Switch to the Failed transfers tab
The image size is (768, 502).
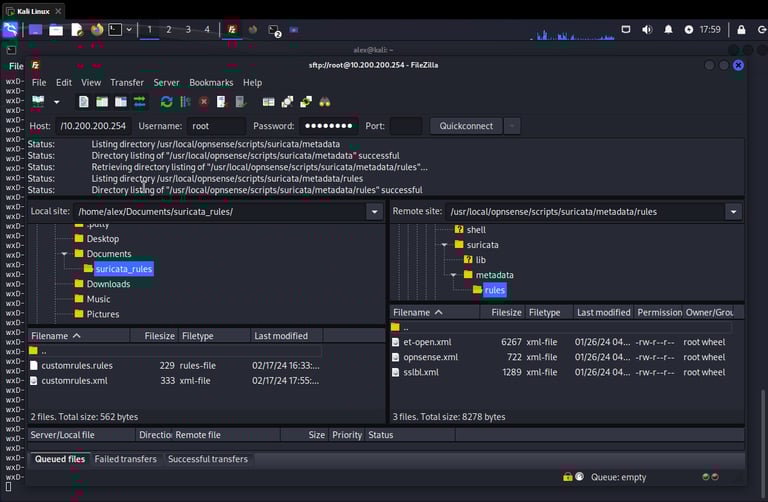click(125, 459)
